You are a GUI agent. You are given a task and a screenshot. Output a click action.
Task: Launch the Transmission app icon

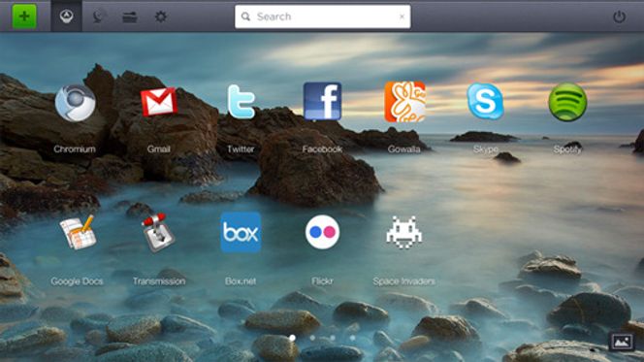[x=158, y=232]
